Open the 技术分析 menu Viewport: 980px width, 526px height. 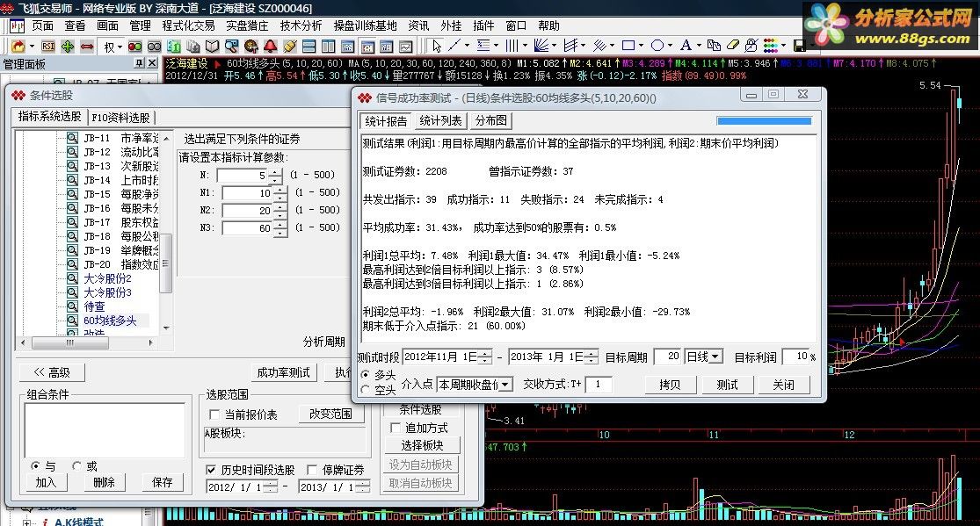tap(301, 25)
